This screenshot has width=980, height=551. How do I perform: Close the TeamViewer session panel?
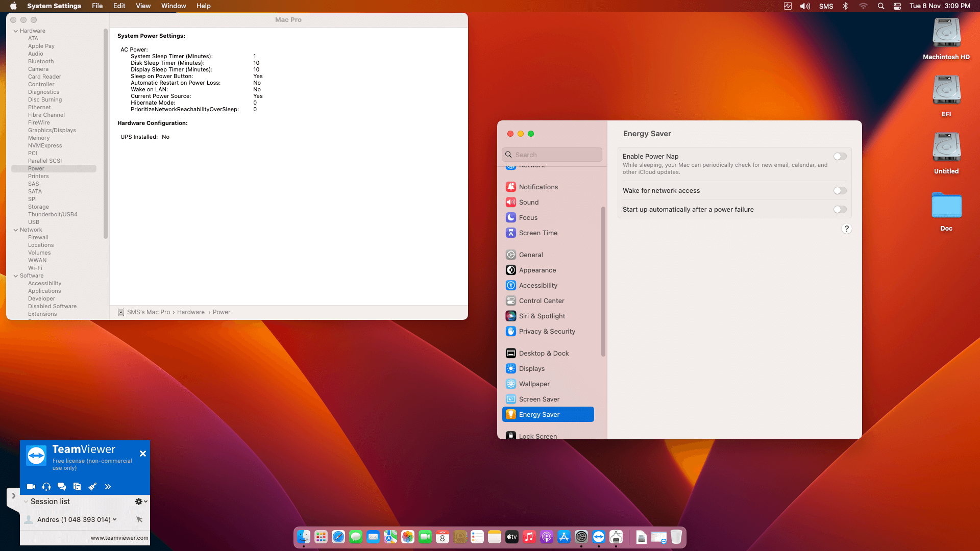click(143, 454)
